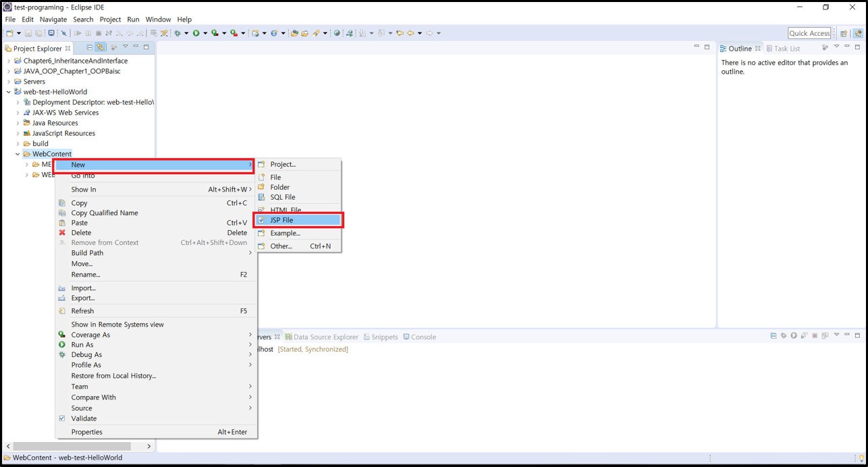
Task: Click Import... in context menu
Action: [155, 288]
